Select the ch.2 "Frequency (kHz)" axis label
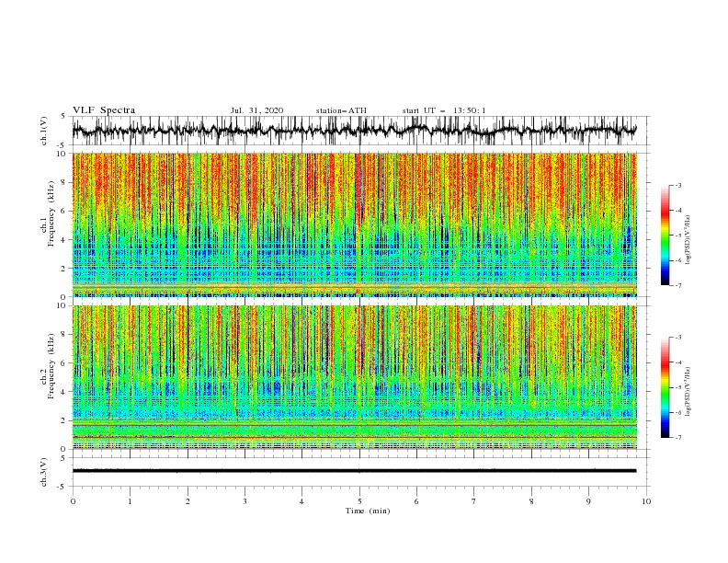 [51, 366]
